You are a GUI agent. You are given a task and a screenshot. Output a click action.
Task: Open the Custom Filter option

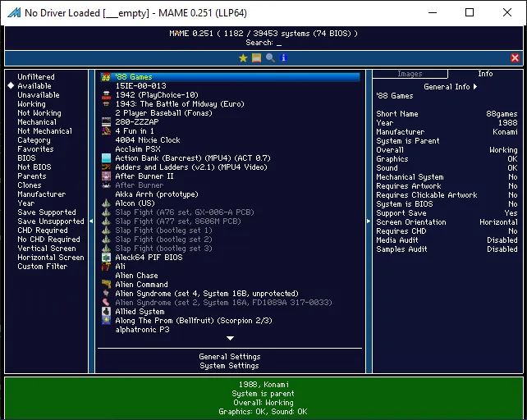[43, 267]
